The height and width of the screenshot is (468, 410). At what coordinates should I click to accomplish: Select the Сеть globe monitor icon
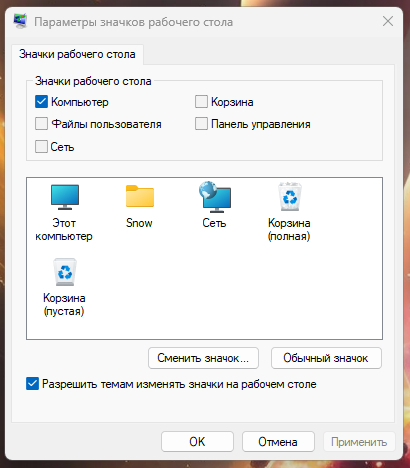(215, 197)
